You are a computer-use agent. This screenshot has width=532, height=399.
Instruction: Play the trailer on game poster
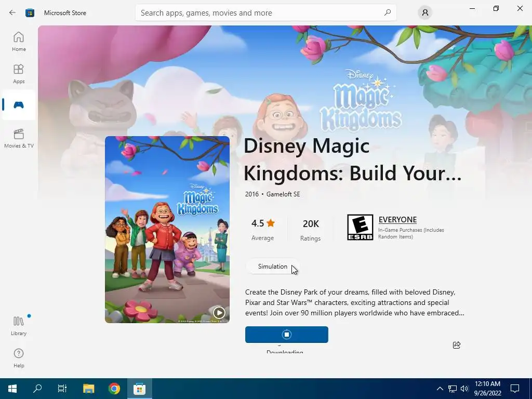(219, 312)
